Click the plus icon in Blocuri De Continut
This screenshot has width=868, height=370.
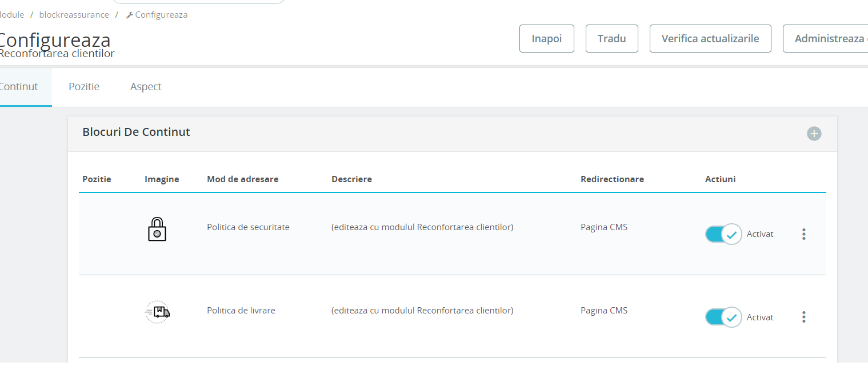point(814,134)
